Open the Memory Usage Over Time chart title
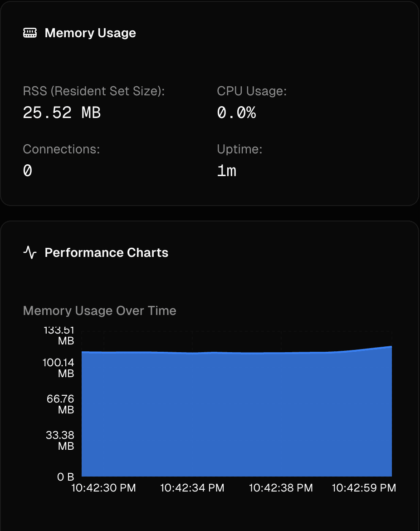 coord(100,310)
